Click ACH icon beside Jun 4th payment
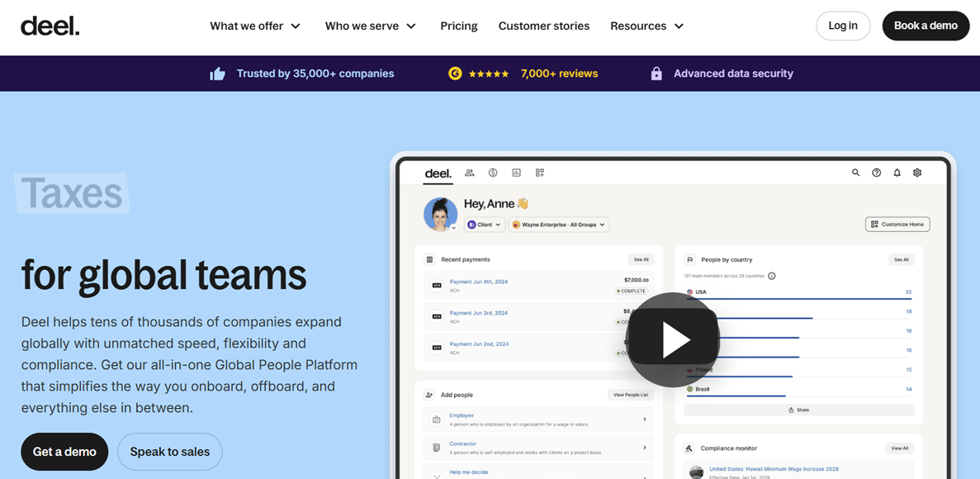The height and width of the screenshot is (479, 980). point(438,286)
